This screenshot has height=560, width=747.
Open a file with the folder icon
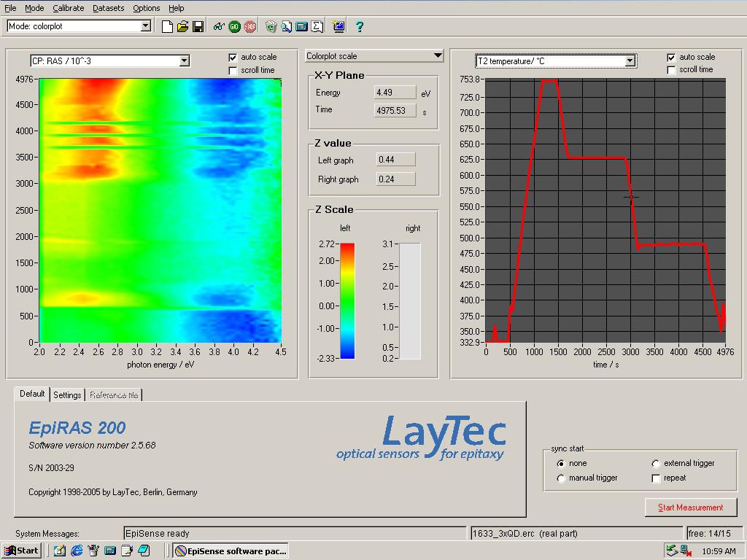182,27
